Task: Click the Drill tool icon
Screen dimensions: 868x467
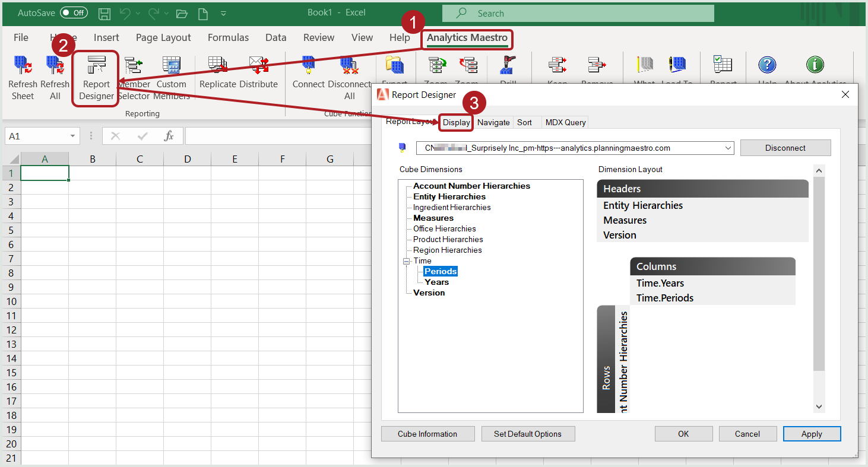Action: click(508, 65)
